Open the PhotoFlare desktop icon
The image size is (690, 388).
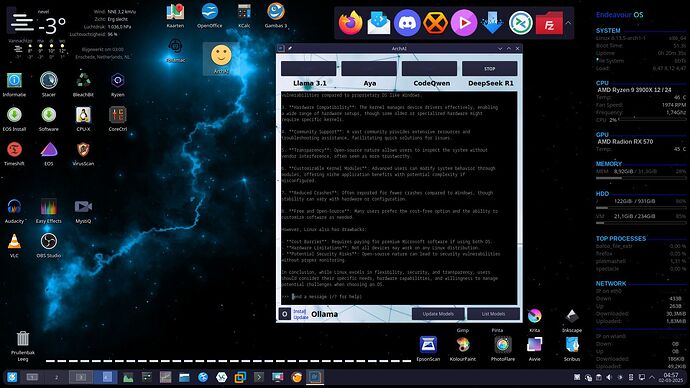pos(503,348)
